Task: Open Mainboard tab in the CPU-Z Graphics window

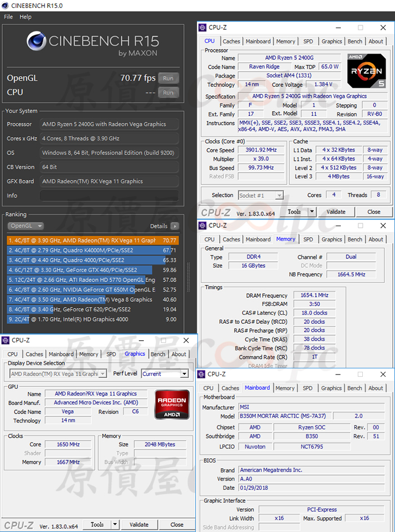Action: coord(61,354)
